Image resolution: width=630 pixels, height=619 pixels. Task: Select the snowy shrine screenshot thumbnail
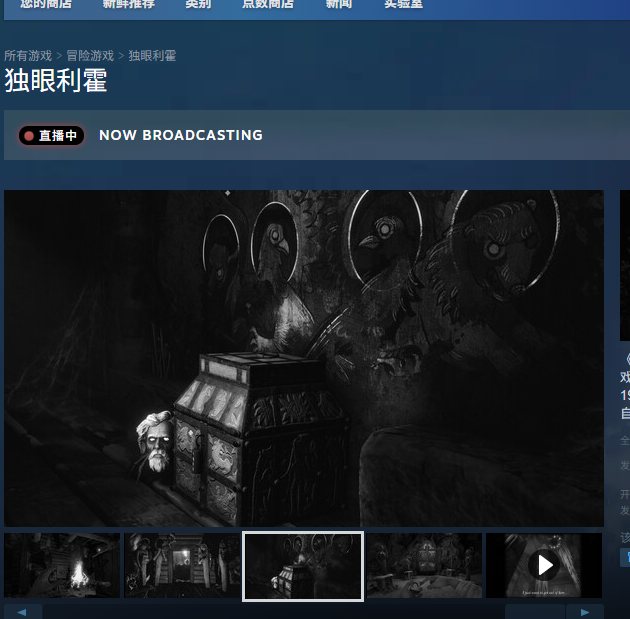pos(424,565)
